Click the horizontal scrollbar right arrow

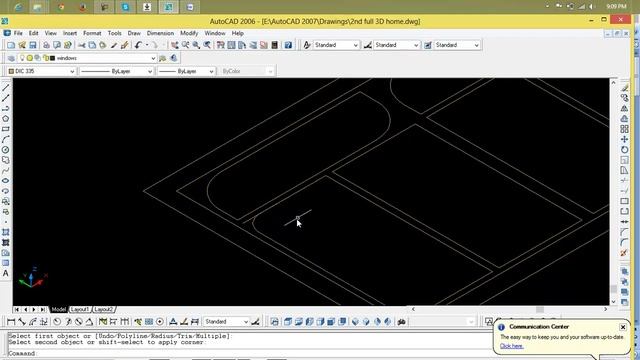click(605, 309)
